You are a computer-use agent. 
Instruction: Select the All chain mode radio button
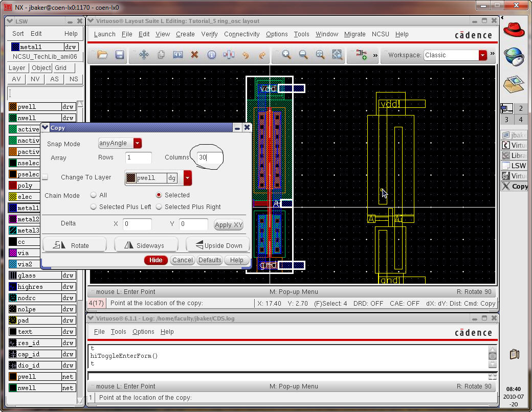click(x=94, y=195)
